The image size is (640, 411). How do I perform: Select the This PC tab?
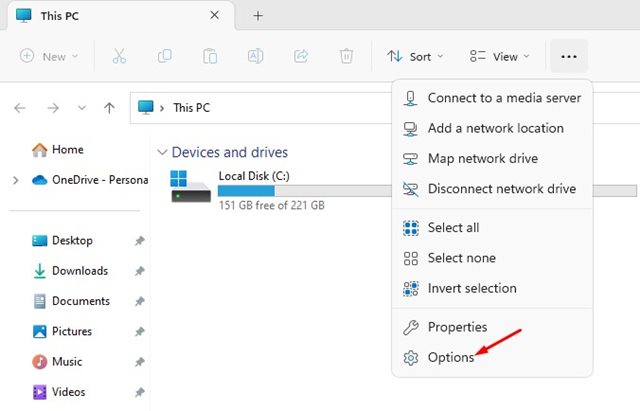pos(120,16)
